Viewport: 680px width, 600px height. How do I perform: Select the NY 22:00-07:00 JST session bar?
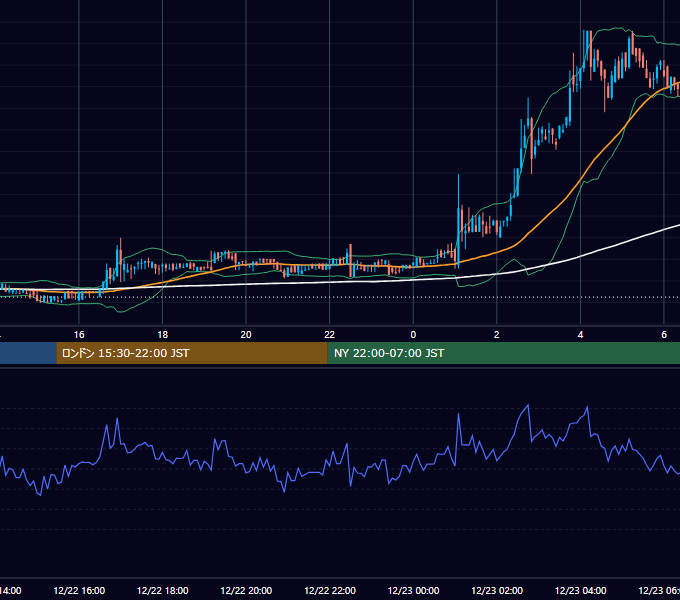503,353
